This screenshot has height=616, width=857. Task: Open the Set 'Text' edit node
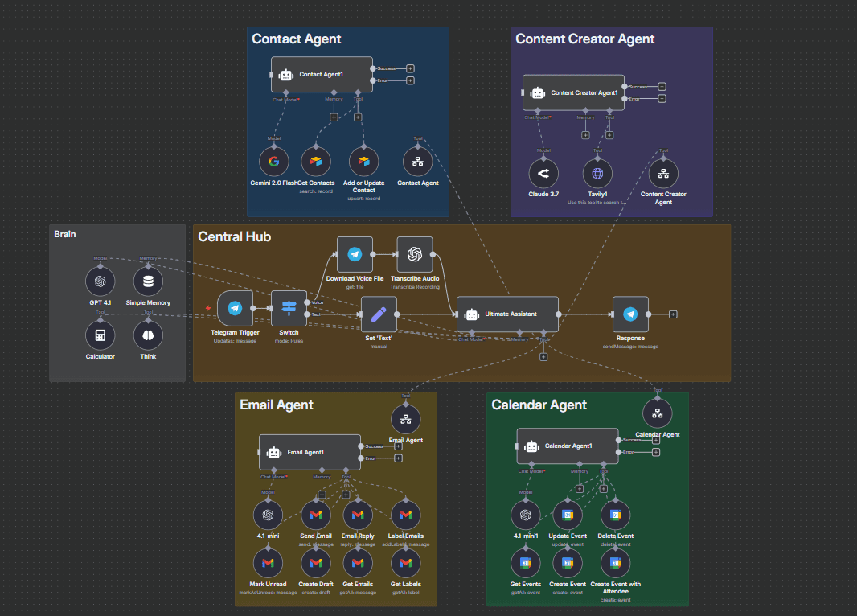tap(379, 314)
